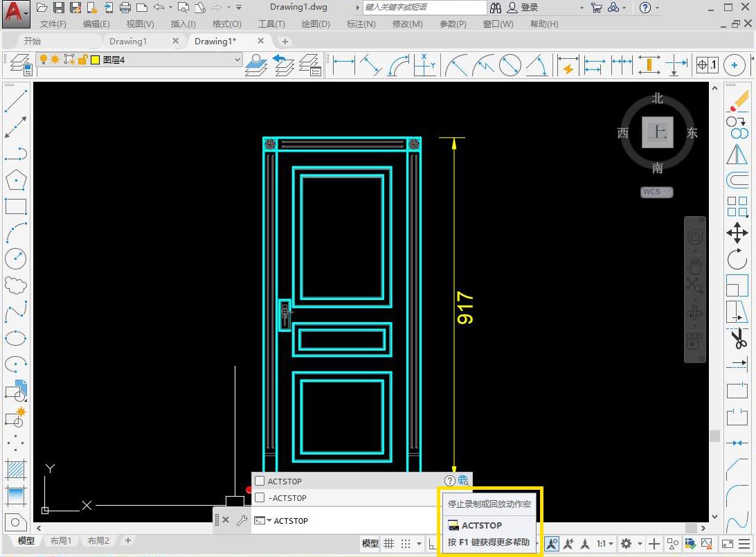Open the Layer Properties manager icon

(19, 65)
